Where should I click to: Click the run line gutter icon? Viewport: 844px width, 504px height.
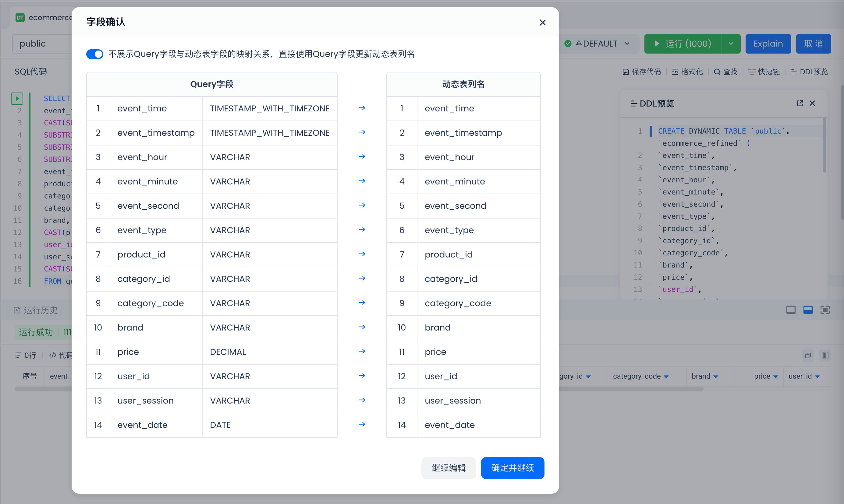pos(17,99)
